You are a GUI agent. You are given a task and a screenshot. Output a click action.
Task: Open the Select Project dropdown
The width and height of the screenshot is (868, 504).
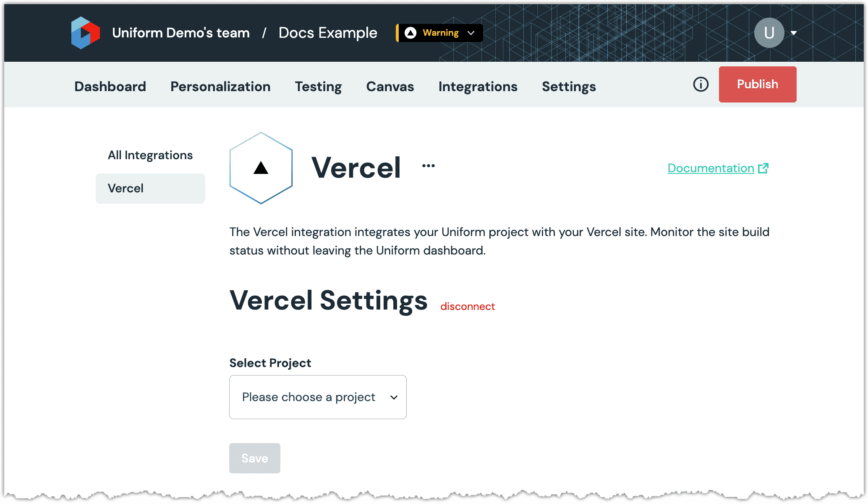coord(318,396)
